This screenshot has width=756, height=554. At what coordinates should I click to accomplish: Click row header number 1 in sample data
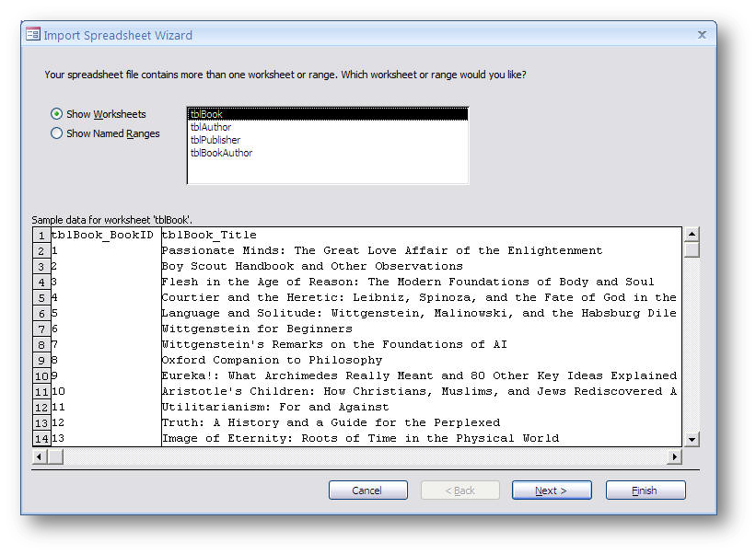coord(41,235)
